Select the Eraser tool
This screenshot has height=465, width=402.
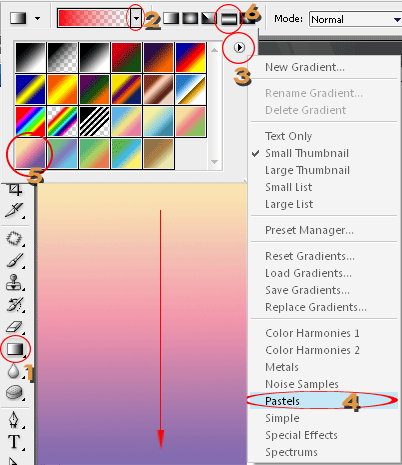point(14,327)
